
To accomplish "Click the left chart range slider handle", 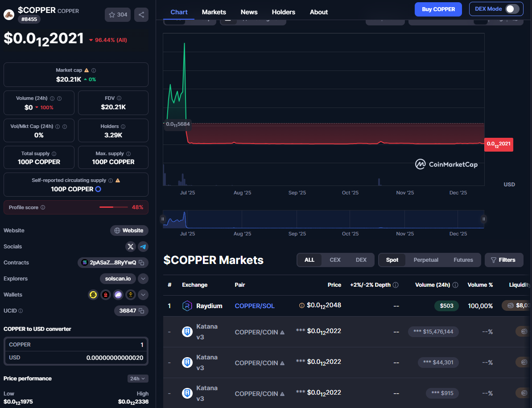I will 163,219.
